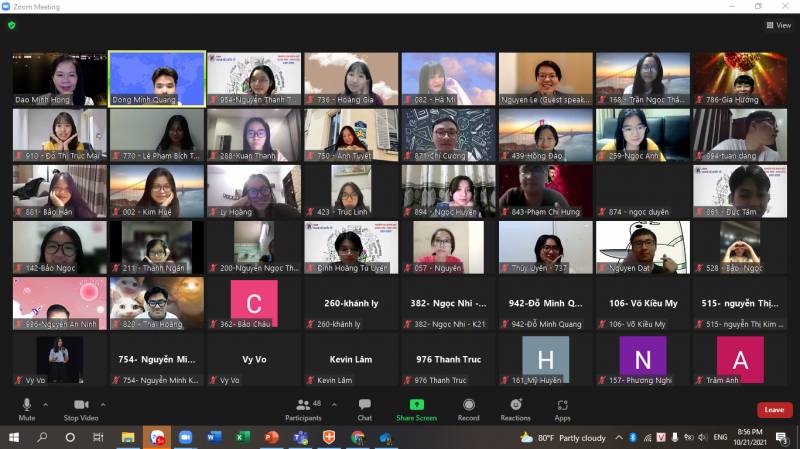This screenshot has width=800, height=449.
Task: Click the red Leave button
Action: pos(774,410)
